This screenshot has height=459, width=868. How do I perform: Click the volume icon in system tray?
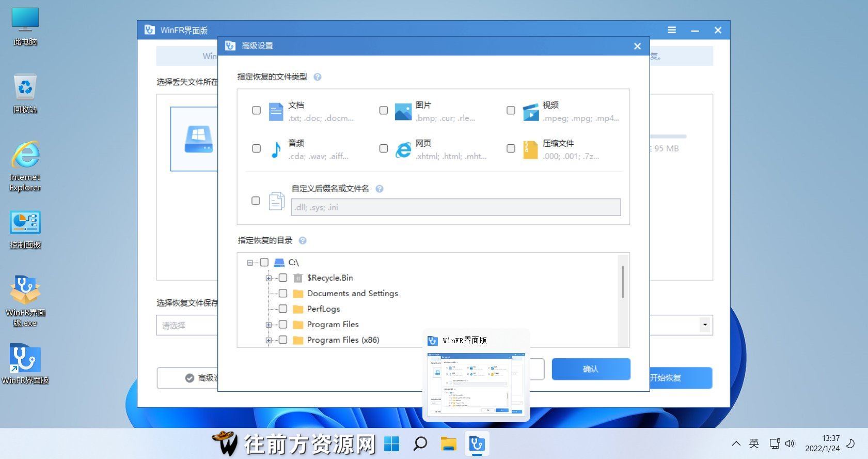click(x=790, y=443)
